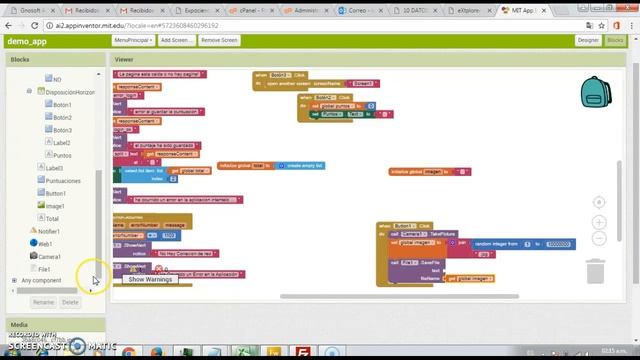Click the 'random integer from' block
The image size is (640, 360).
pyautogui.click(x=524, y=244)
